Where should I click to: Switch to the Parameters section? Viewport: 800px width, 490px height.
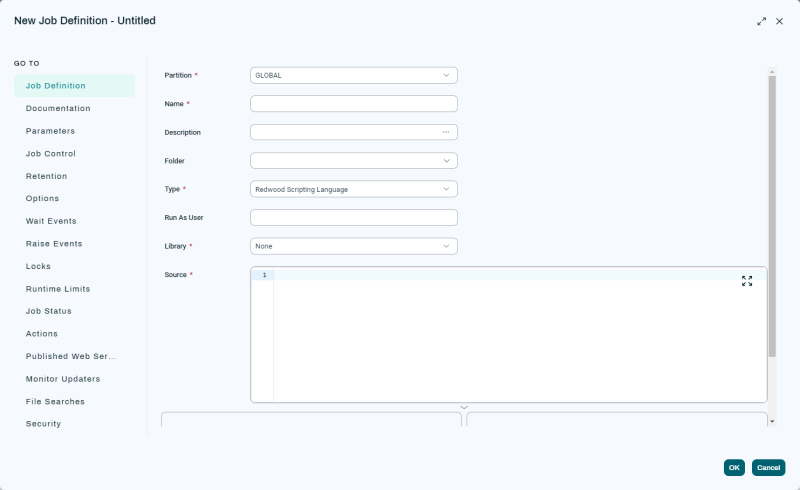tap(50, 131)
